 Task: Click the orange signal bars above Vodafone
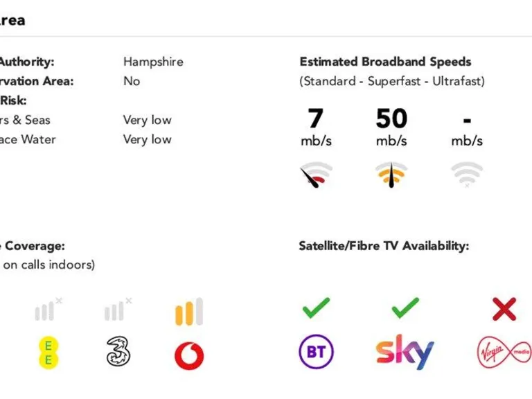tap(189, 312)
